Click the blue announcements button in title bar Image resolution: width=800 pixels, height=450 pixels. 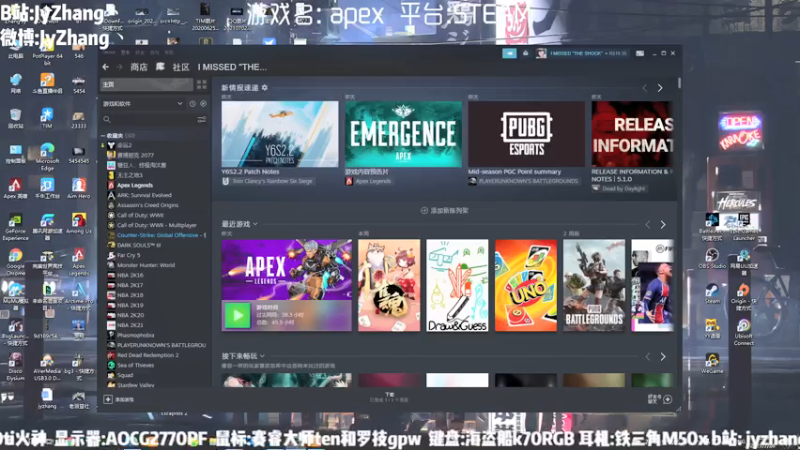(509, 53)
